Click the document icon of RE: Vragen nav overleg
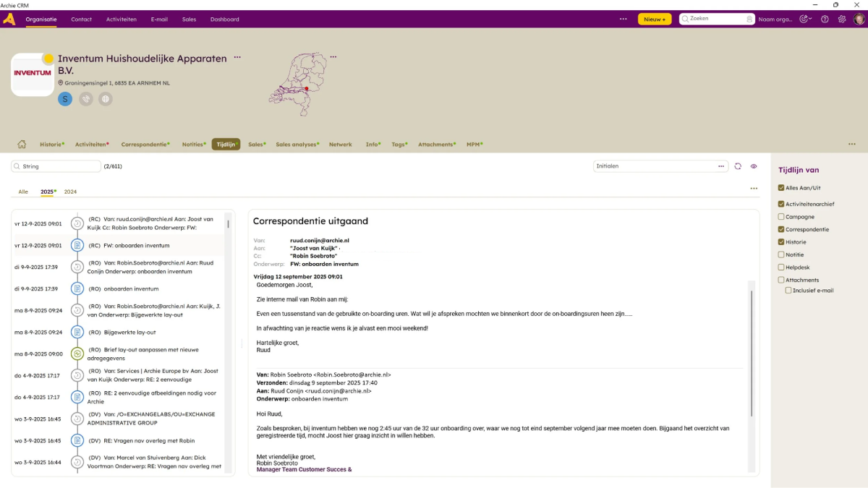The image size is (868, 488). pos(77,440)
